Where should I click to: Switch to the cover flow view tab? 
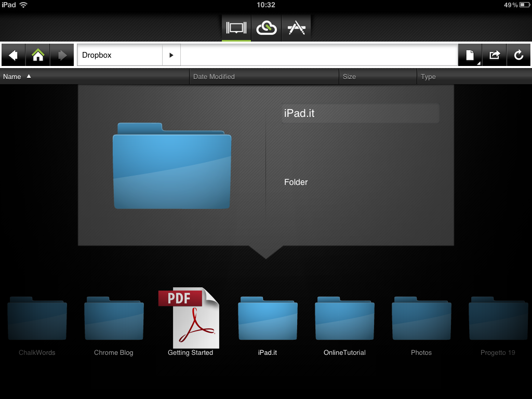click(x=236, y=28)
